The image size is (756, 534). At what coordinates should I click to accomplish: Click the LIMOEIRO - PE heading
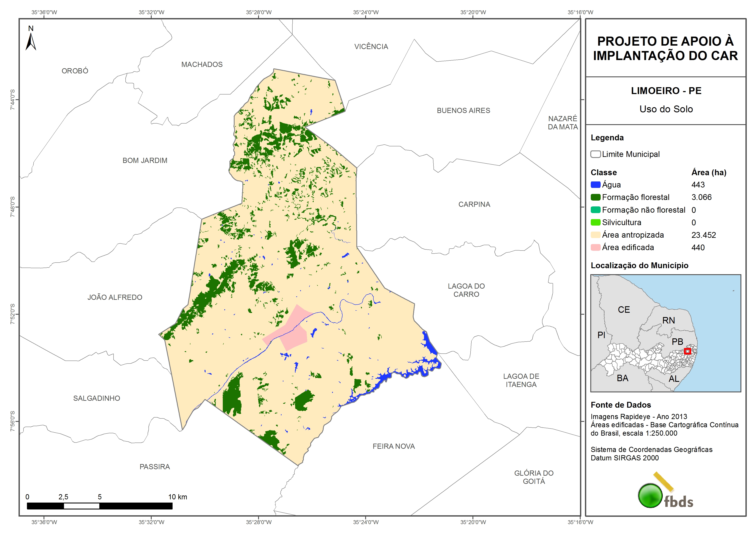(666, 91)
